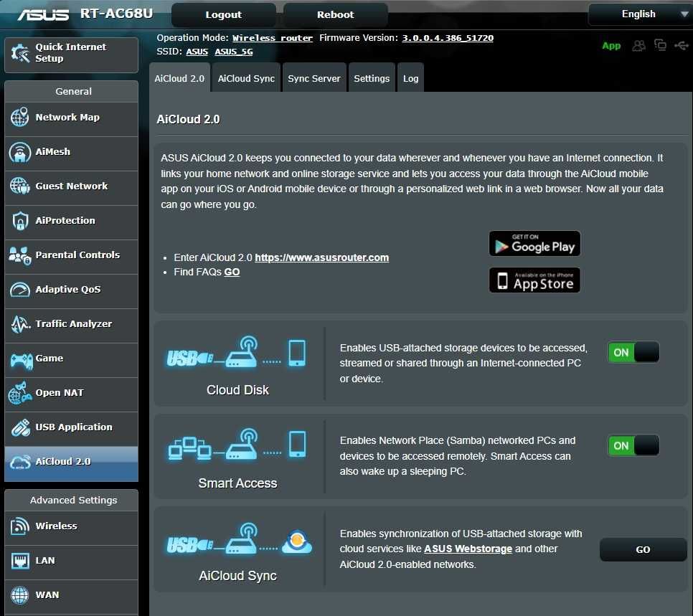Click the AiCloud Sync GO button
This screenshot has height=616, width=693.
pos(643,549)
